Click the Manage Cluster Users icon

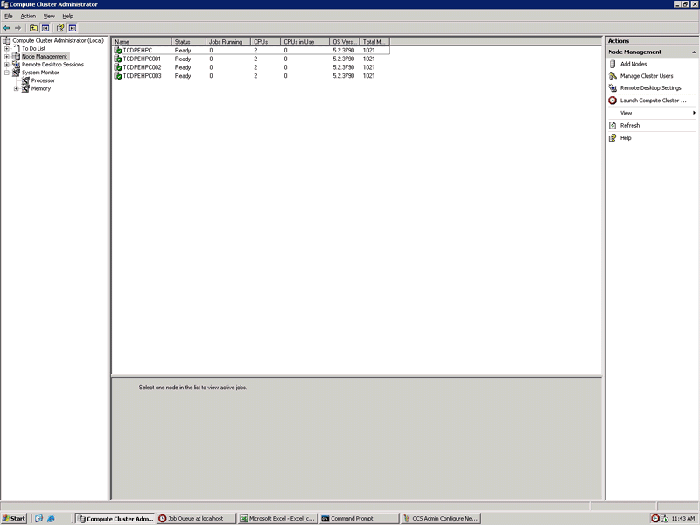point(612,76)
